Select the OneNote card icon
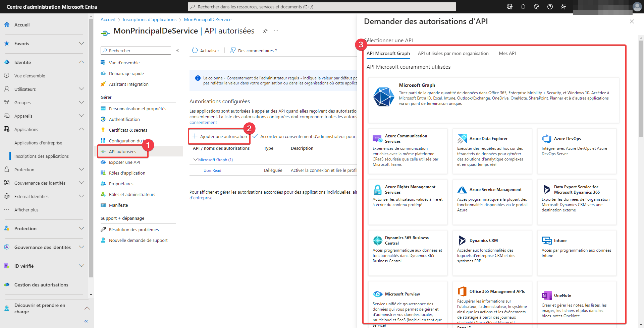644x328 pixels. coord(547,295)
